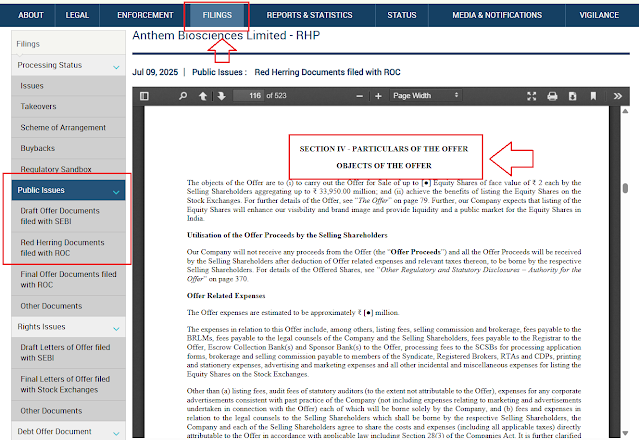The width and height of the screenshot is (639, 440).
Task: Expand the Rights Issues section chevron
Action: click(116, 329)
